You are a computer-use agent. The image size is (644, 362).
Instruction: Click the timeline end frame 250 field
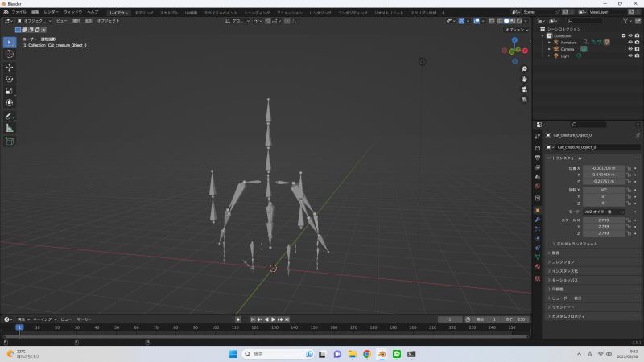point(516,319)
